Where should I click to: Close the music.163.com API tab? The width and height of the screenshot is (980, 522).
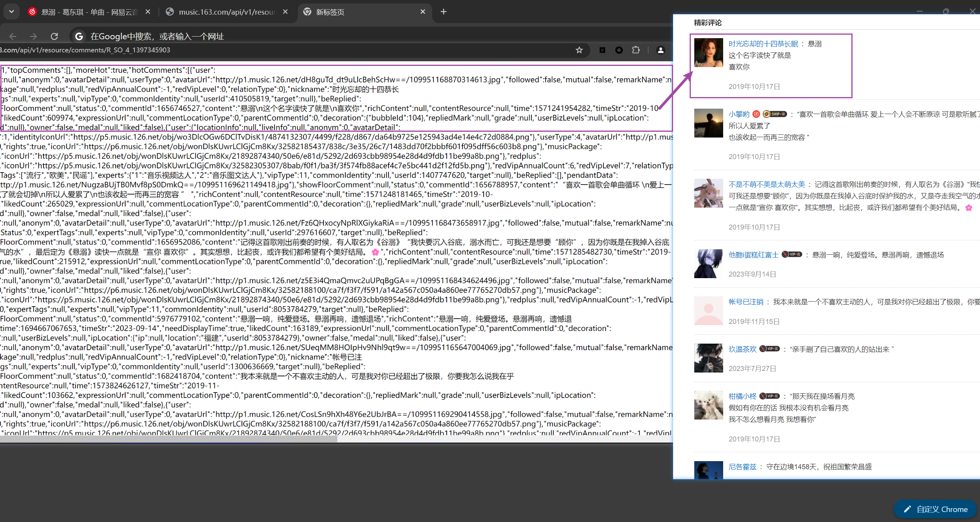click(285, 12)
